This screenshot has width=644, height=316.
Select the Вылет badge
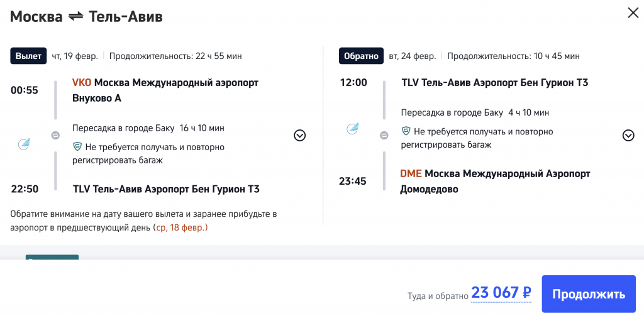(x=28, y=56)
